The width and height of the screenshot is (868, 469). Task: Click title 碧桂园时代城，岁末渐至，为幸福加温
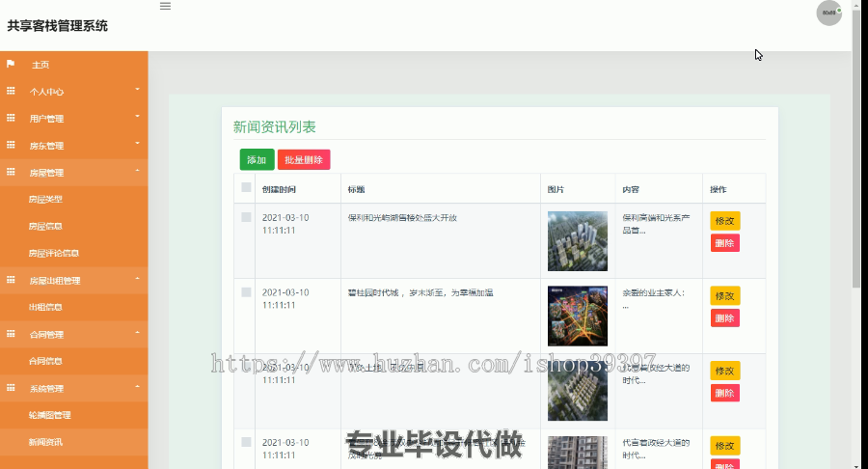[420, 292]
